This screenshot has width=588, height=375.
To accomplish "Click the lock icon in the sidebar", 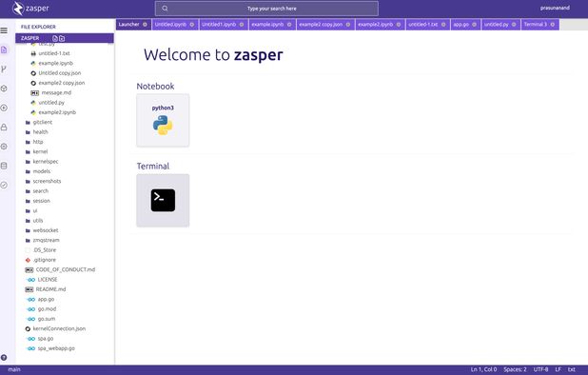I will point(4,128).
